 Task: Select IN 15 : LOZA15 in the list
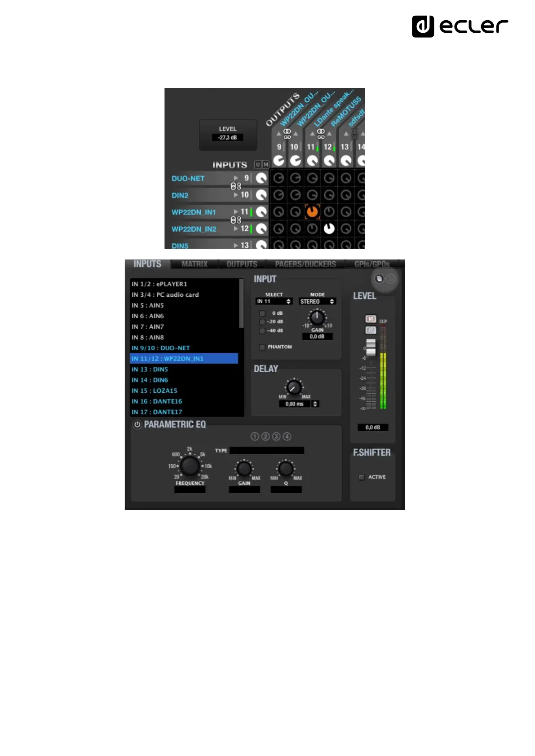tap(155, 391)
